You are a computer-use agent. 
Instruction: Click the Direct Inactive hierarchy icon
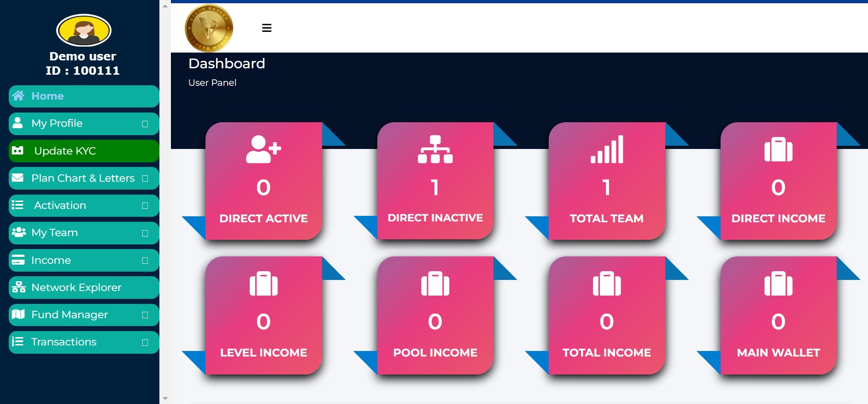pyautogui.click(x=435, y=149)
